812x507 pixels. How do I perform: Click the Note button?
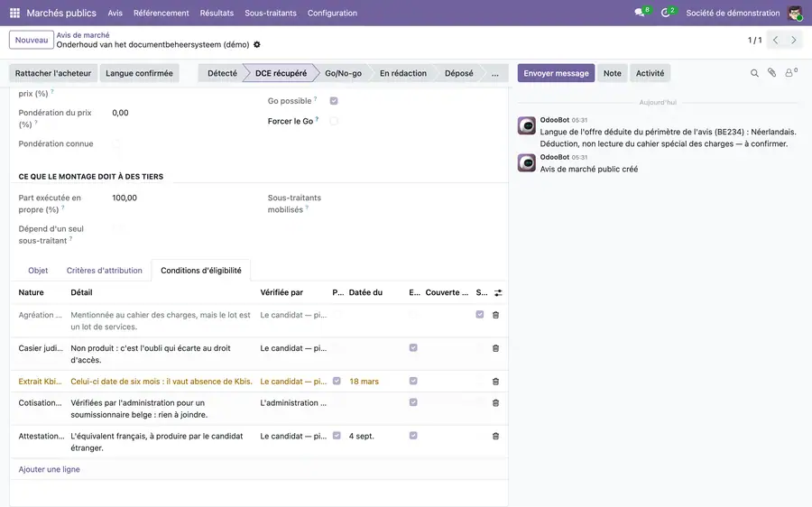pyautogui.click(x=612, y=73)
